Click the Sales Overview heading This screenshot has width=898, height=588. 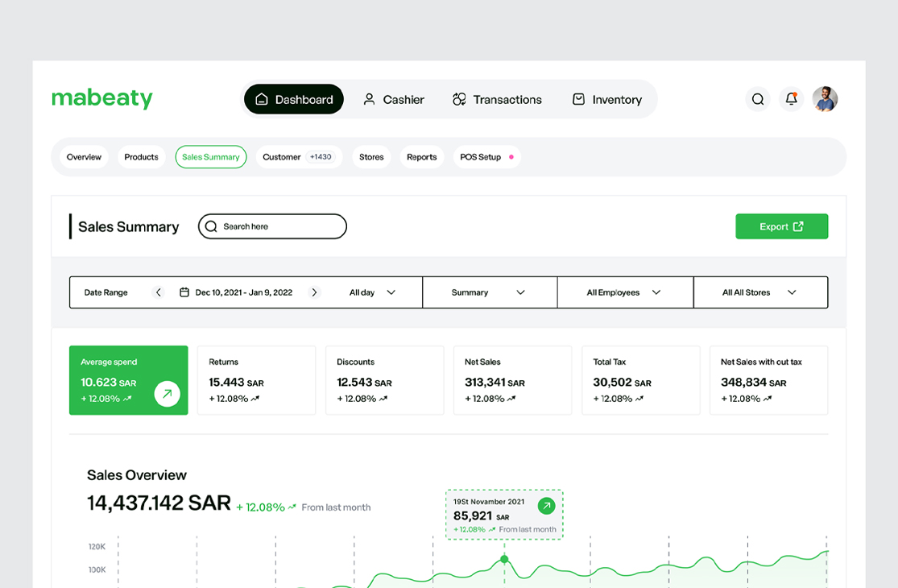click(x=136, y=475)
